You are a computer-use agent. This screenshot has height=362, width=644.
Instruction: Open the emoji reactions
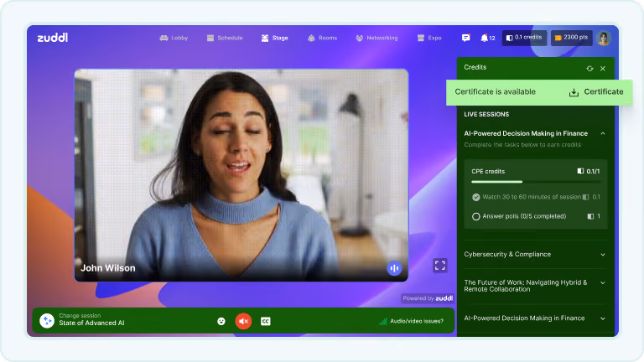pos(221,321)
